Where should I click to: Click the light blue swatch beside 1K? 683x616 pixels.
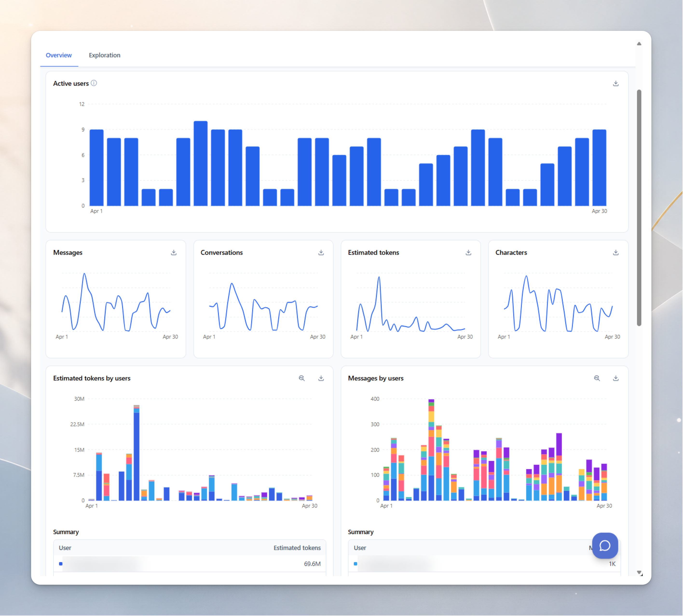pos(355,563)
